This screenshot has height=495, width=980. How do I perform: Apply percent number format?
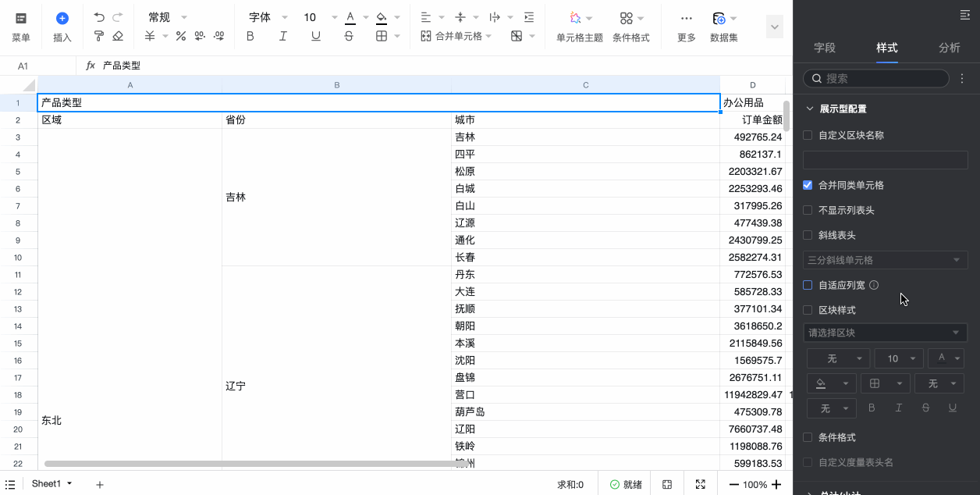click(x=181, y=35)
